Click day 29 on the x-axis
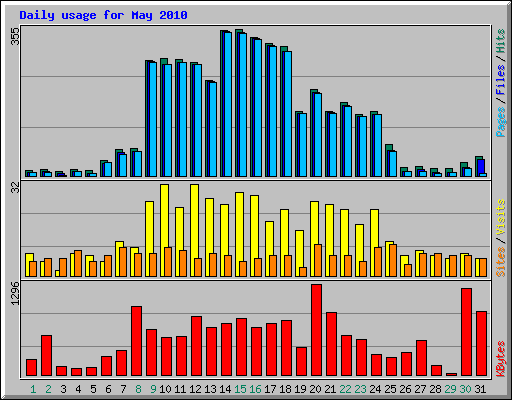 click(x=450, y=389)
